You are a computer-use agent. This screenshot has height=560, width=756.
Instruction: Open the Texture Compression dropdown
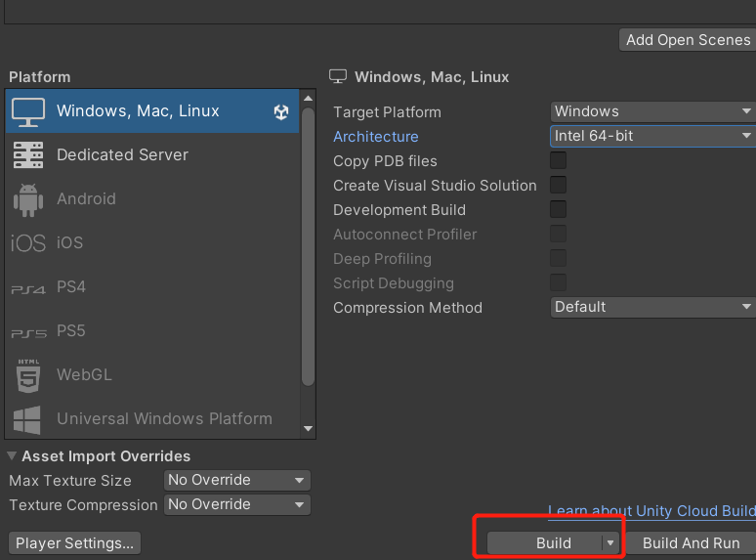click(x=237, y=505)
